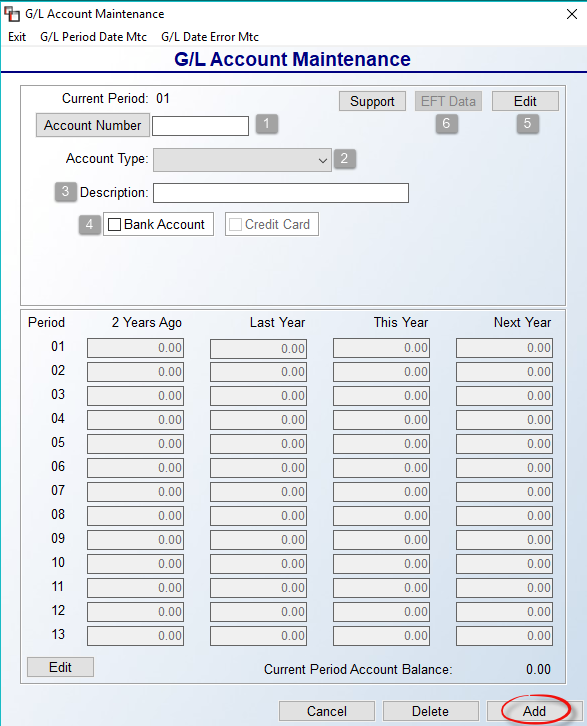Viewport: 587px width, 726px height.
Task: Click the Edit button below the period grid
Action: [60, 667]
